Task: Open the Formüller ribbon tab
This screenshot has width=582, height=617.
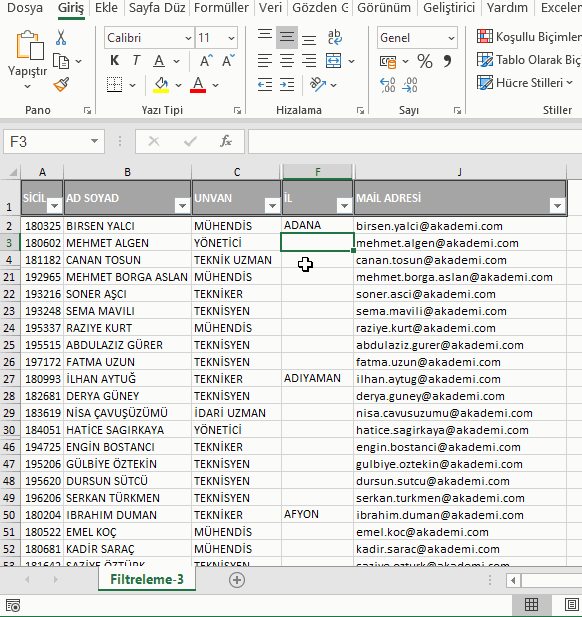Action: 221,7
